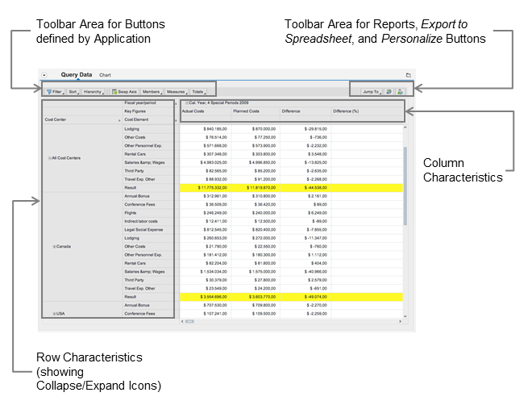Click the funnel icon on the Filter button
This screenshot has width=532, height=405.
click(49, 92)
